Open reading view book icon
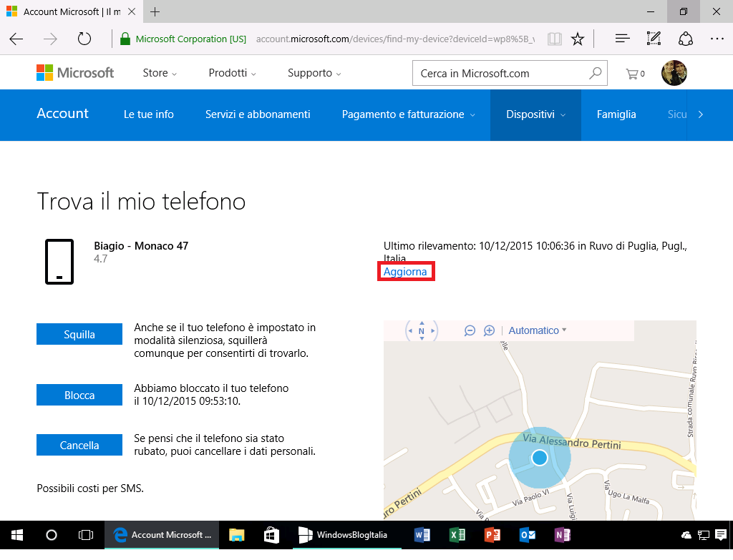733x560 pixels. (555, 39)
